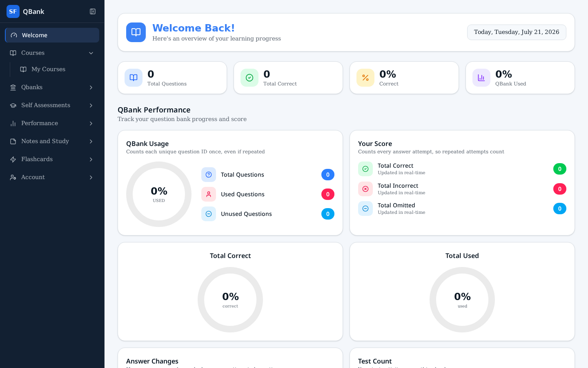Image resolution: width=588 pixels, height=368 pixels.
Task: Click the Answer Changes card title
Action: coord(152,361)
